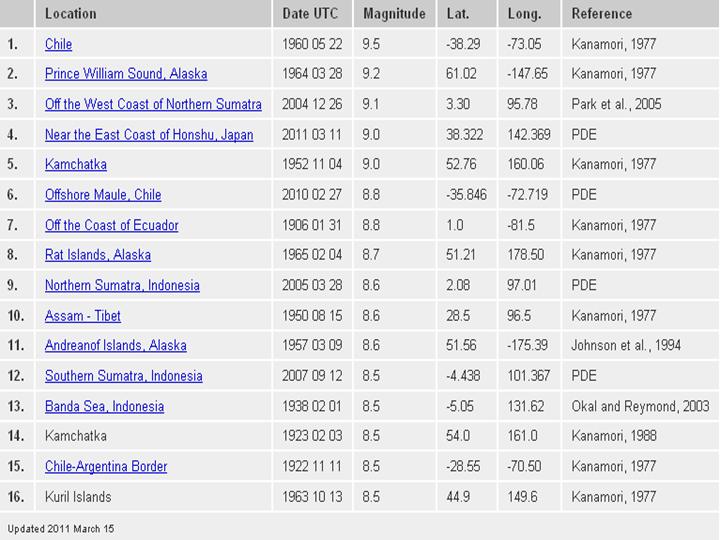The height and width of the screenshot is (540, 720).
Task: Click rank number 1.
Action: pos(12,44)
